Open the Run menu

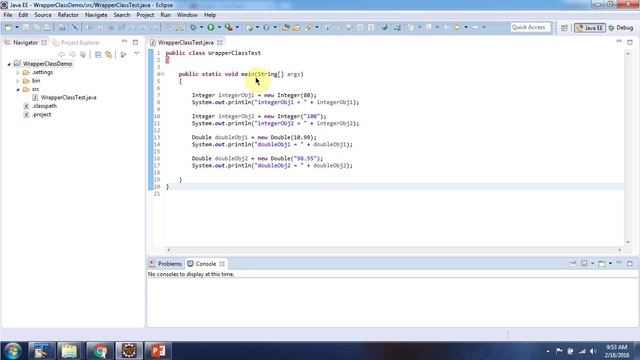click(165, 15)
